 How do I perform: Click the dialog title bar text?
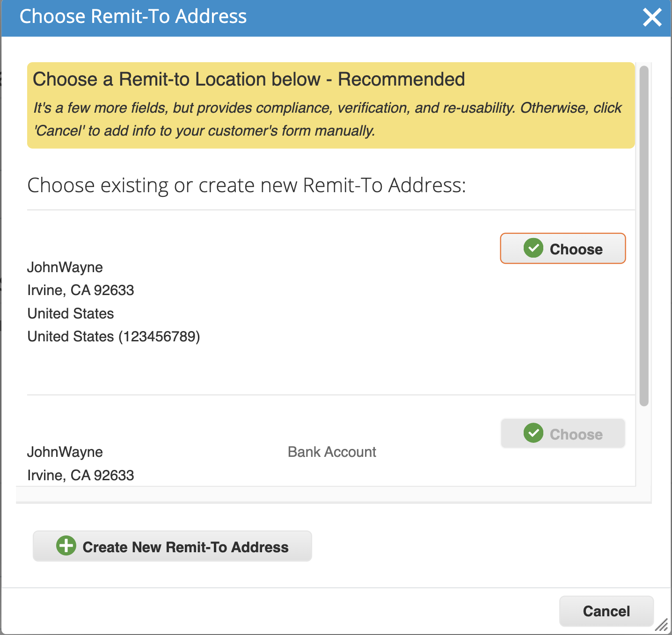pyautogui.click(x=133, y=16)
